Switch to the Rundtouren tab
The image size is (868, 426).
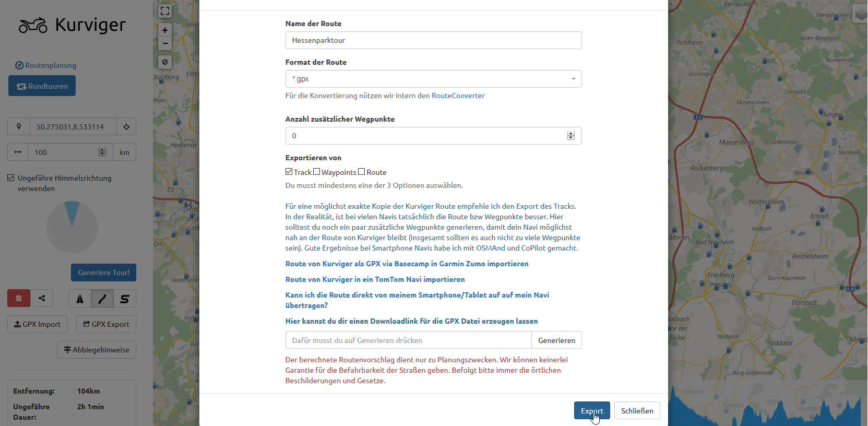click(42, 86)
